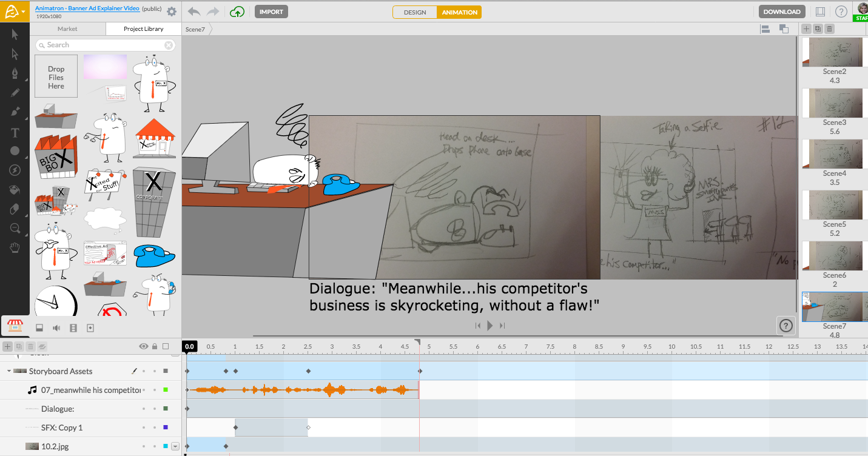Select the Eyedropper tool
Viewport: 868px width, 456px height.
15,209
